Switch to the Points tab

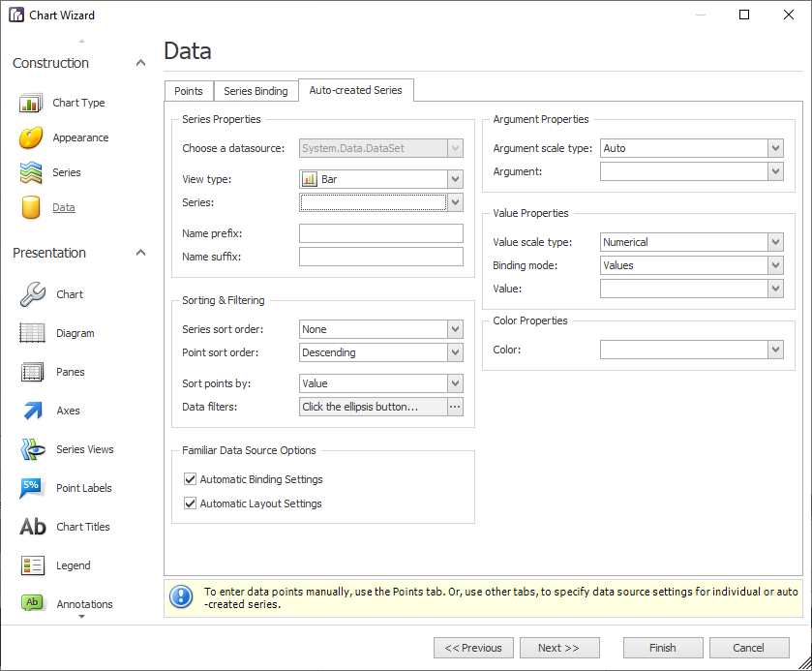coord(189,91)
